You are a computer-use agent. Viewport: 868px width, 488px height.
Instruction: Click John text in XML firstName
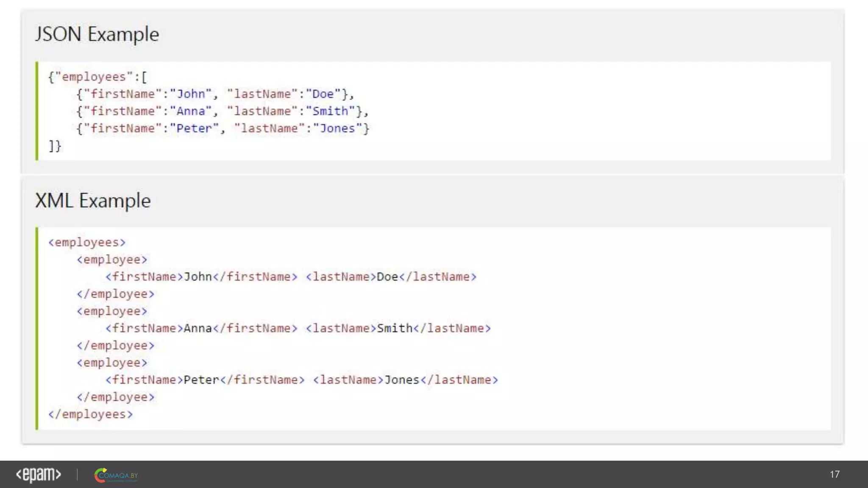198,277
